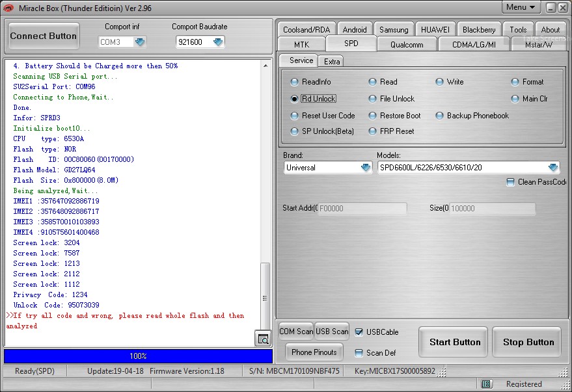The width and height of the screenshot is (572, 392).
Task: Enable the Clean PassCode checkbox
Action: tap(510, 182)
